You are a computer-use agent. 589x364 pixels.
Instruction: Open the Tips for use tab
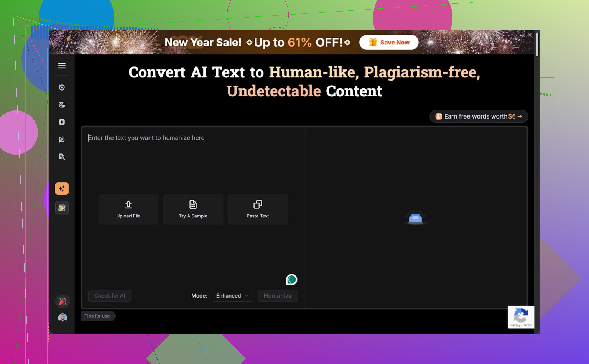pos(97,316)
